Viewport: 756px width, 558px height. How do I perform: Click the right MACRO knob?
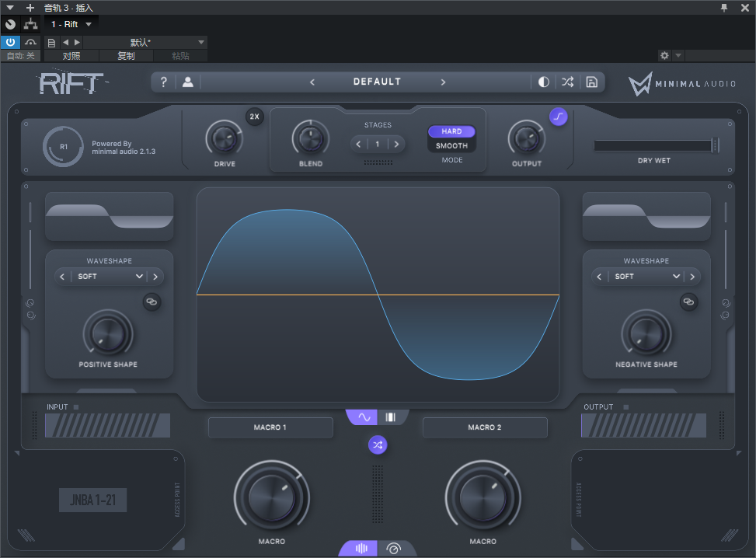[483, 497]
